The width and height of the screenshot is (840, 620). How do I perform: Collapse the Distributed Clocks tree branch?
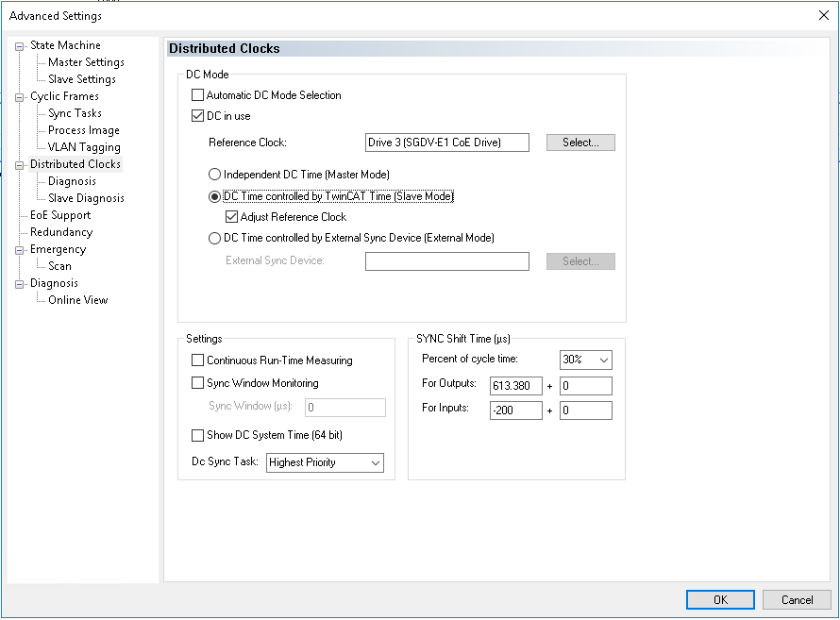tap(19, 163)
